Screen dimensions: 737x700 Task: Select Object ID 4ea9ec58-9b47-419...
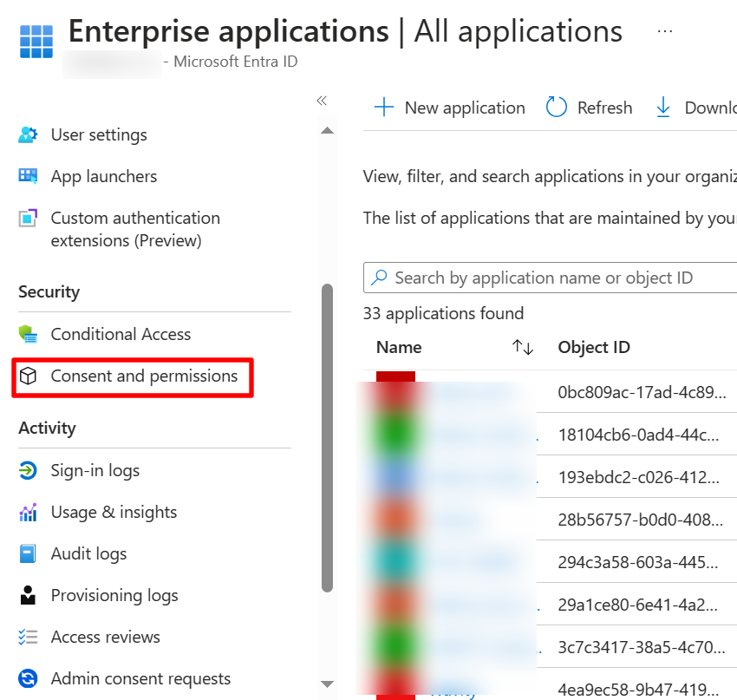[x=638, y=690]
